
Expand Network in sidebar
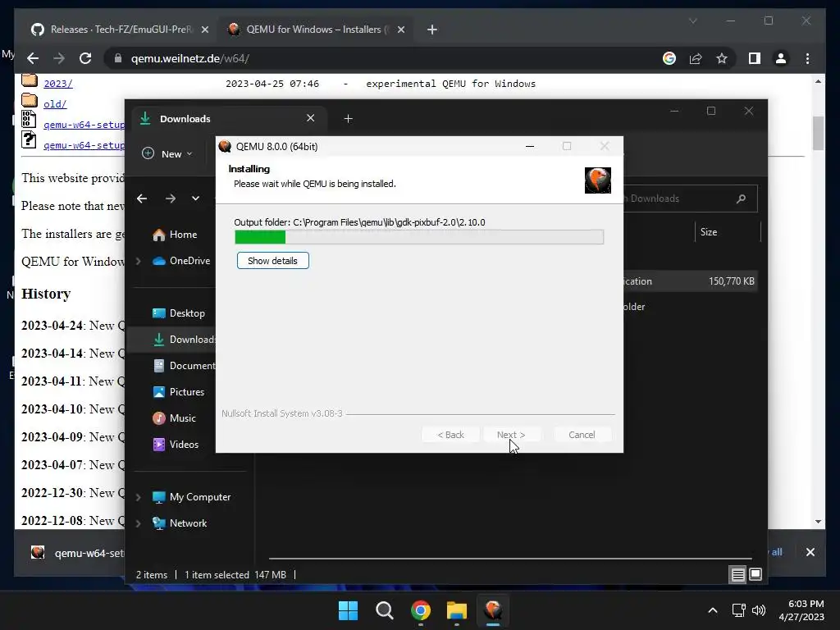[x=138, y=523]
